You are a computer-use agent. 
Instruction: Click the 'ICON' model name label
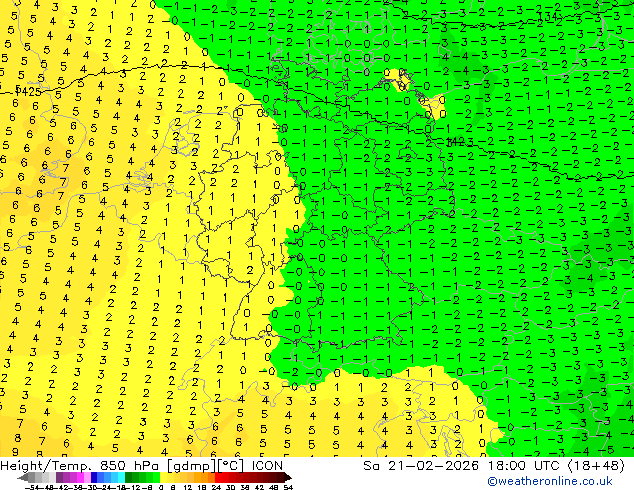(x=267, y=466)
